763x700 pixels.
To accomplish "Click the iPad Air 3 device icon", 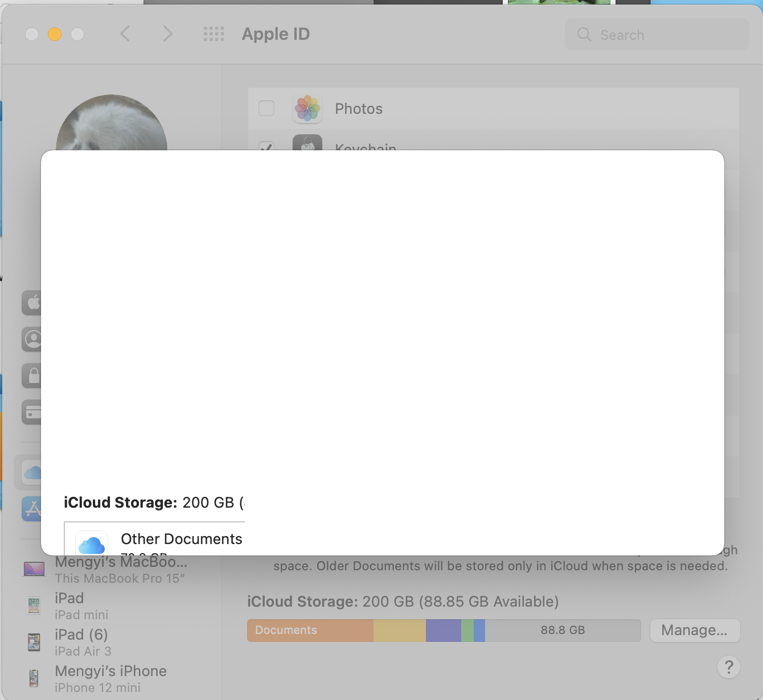I will pyautogui.click(x=34, y=642).
